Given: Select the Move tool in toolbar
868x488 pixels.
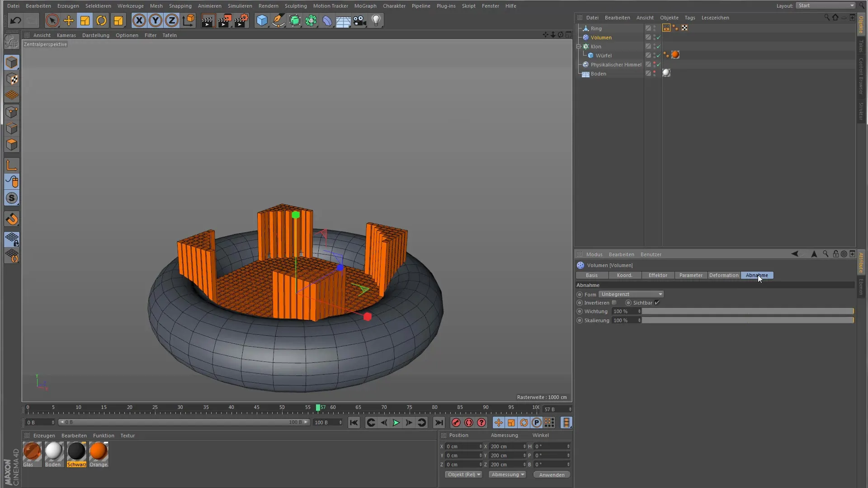Looking at the screenshot, I should pyautogui.click(x=69, y=20).
